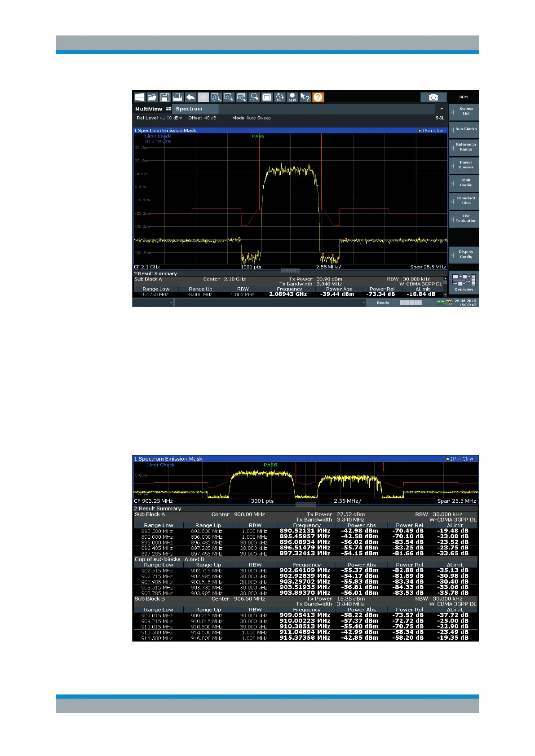Click the full-screen rectangle toolbar icon

pos(267,97)
